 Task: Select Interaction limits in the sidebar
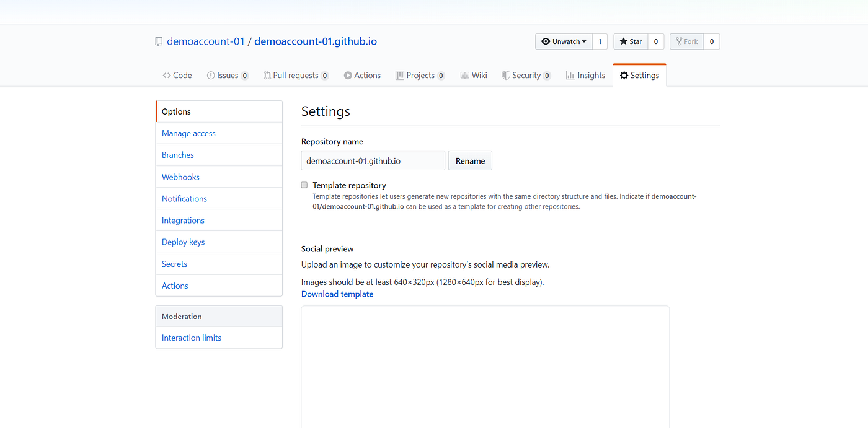191,338
